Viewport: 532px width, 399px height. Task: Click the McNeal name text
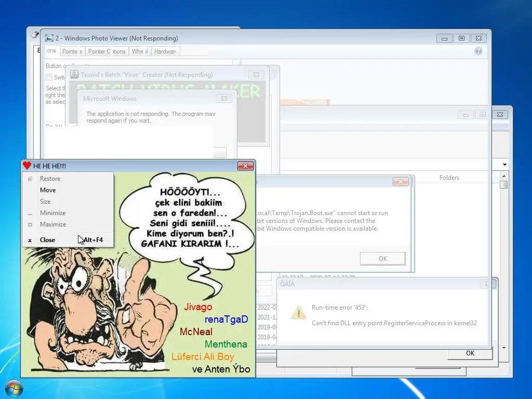pos(196,331)
